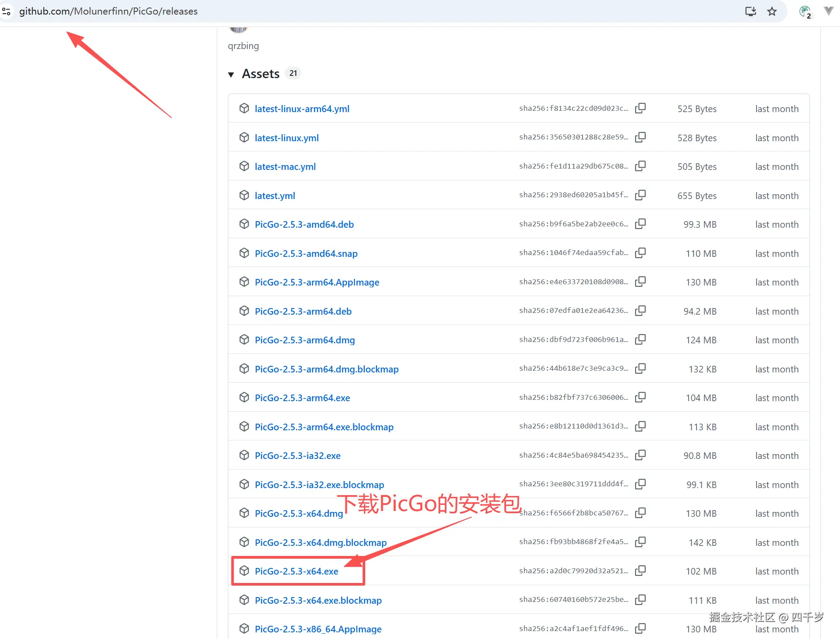This screenshot has height=639, width=840.
Task: Open contributor qrzbing's profile
Action: click(x=243, y=46)
